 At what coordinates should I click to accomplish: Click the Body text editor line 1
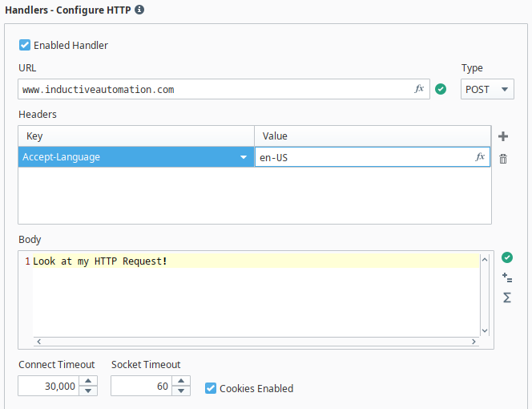(x=256, y=261)
